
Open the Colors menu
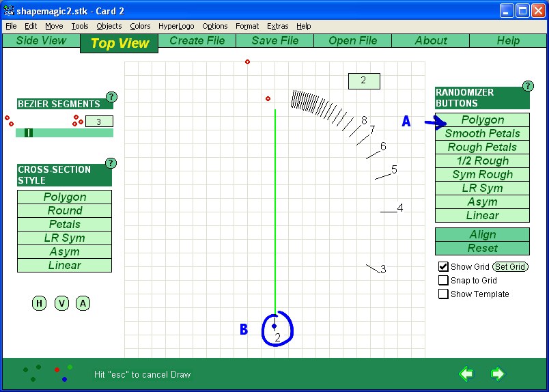point(140,26)
